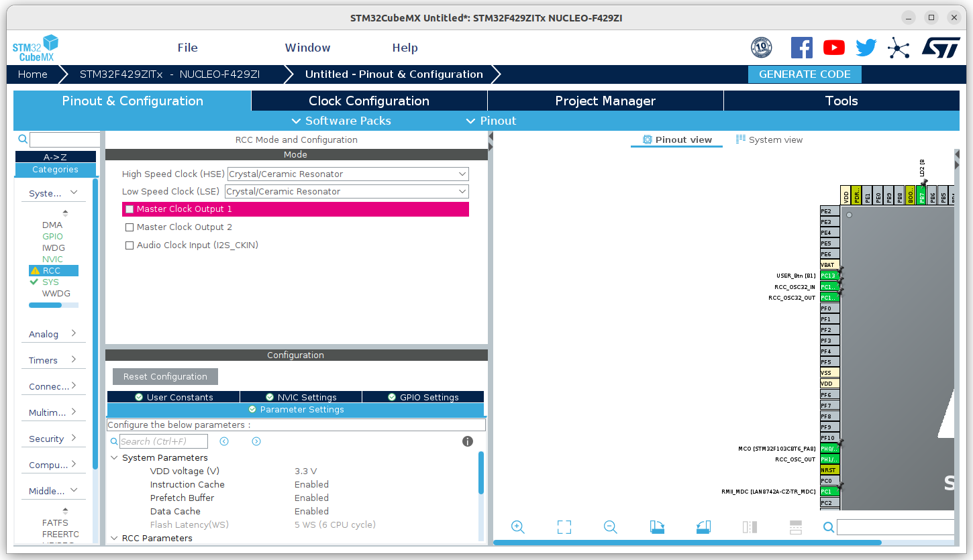Click the vertical split view icon

750,527
